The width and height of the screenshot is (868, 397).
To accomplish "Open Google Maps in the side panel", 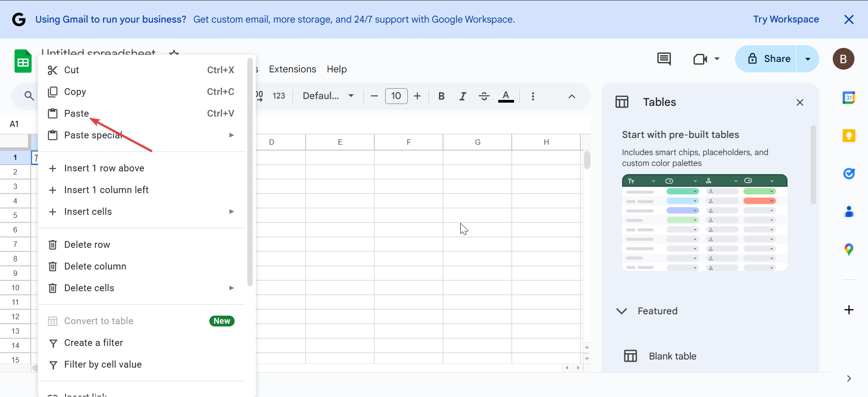I will click(849, 250).
